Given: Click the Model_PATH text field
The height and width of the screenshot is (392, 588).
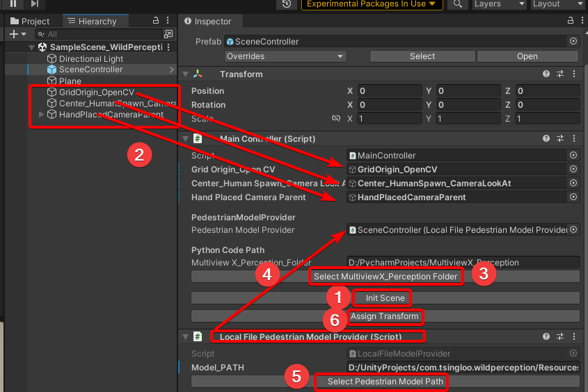Looking at the screenshot, I should point(463,367).
